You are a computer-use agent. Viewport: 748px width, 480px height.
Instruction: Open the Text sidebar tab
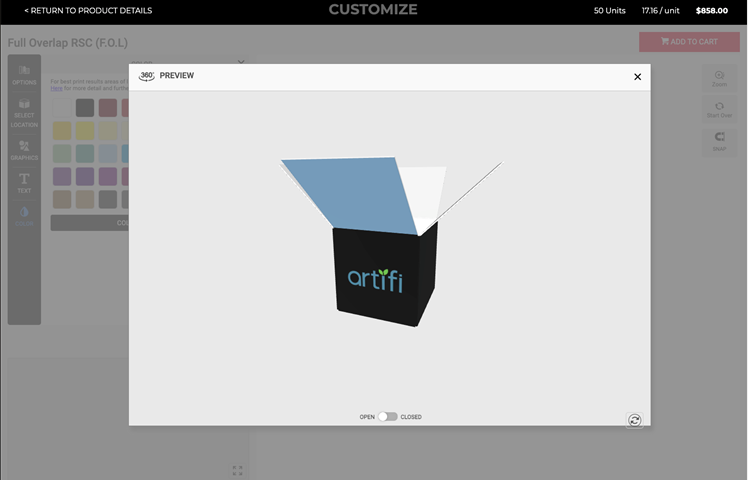24,183
